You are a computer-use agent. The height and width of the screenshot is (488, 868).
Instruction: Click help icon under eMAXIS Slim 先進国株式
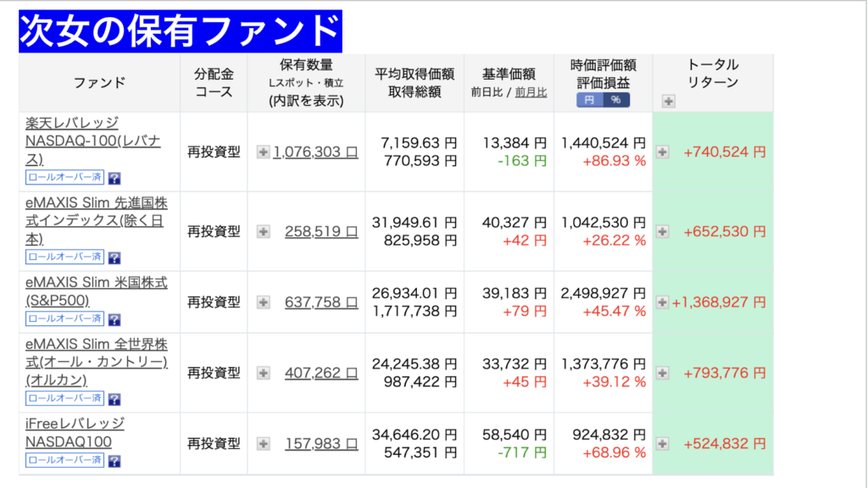point(114,258)
